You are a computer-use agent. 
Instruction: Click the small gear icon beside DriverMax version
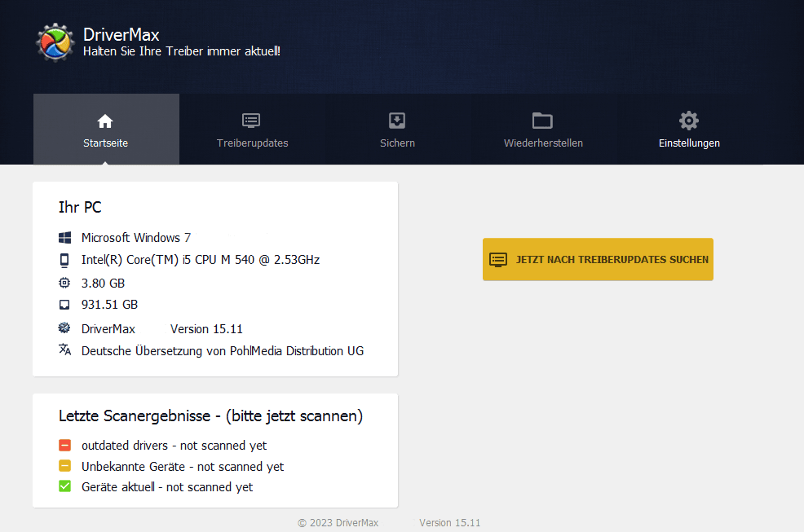[64, 328]
